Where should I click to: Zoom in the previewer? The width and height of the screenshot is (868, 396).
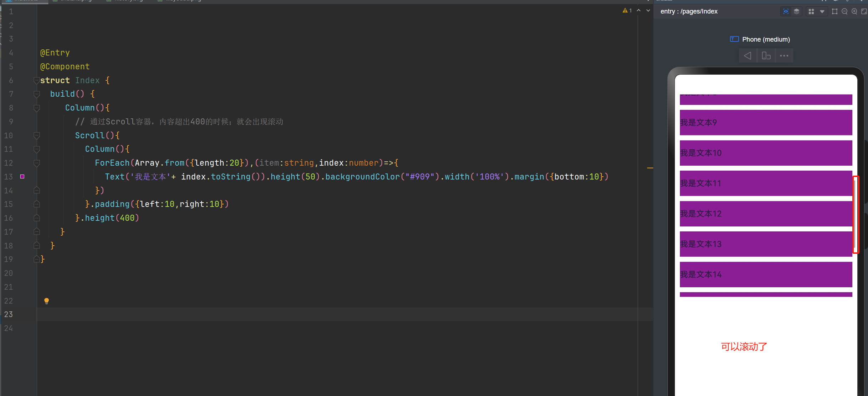854,11
